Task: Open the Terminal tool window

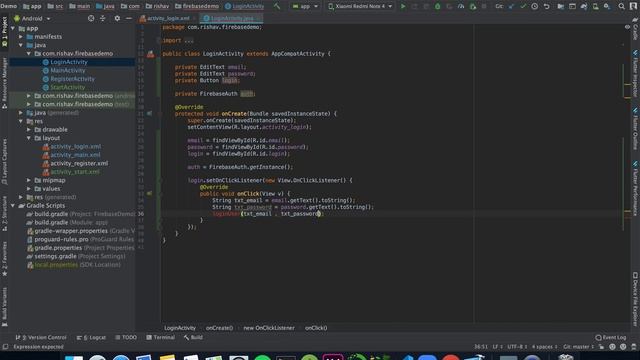Action: pyautogui.click(x=160, y=338)
